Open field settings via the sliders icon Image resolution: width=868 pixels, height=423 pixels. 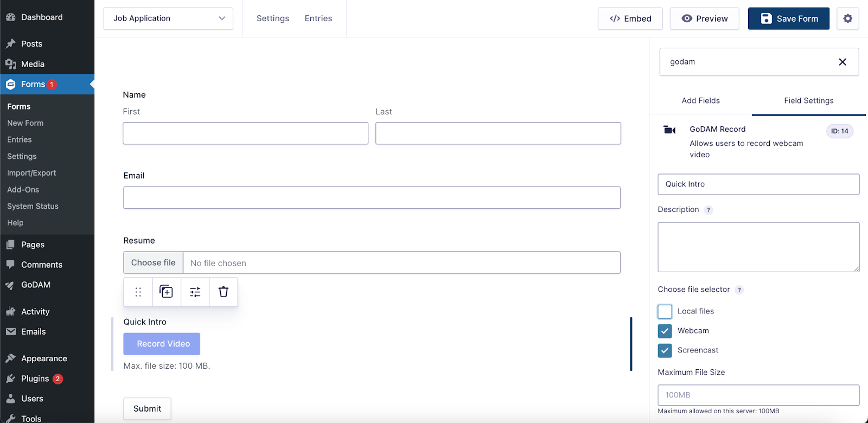pos(195,292)
